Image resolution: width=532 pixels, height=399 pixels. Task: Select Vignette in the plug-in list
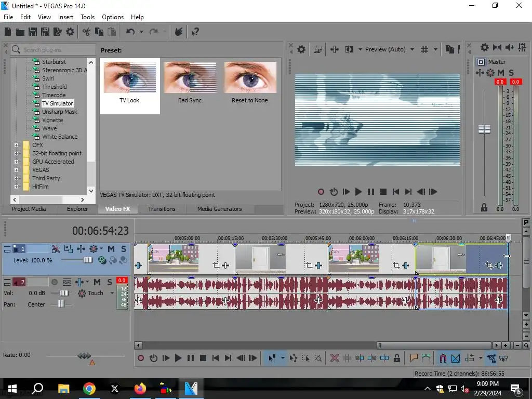[x=52, y=120]
